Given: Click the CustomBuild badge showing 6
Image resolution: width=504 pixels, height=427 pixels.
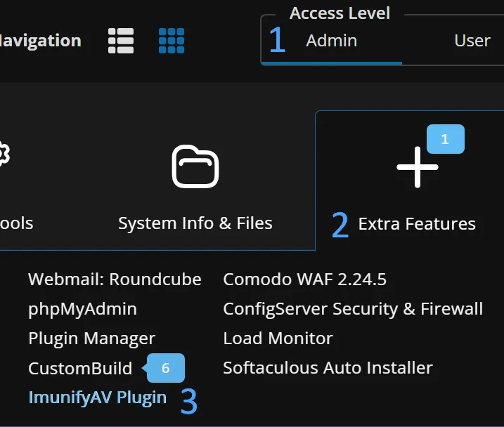Looking at the screenshot, I should (164, 368).
